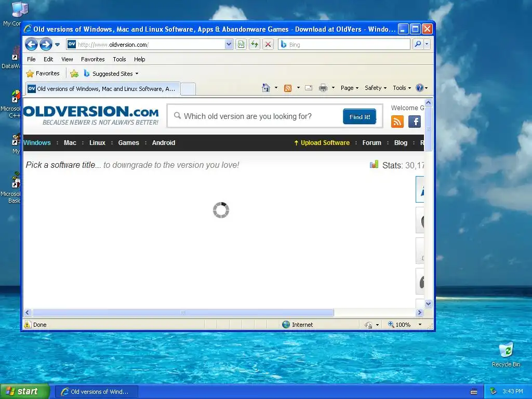Open the Tools menu in menu bar
Viewport: 532px width, 399px height.
point(119,59)
